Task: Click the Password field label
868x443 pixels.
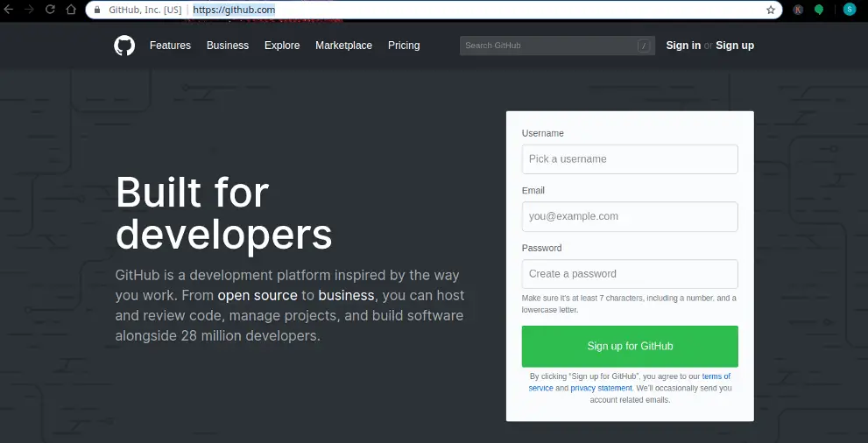Action: coord(541,248)
